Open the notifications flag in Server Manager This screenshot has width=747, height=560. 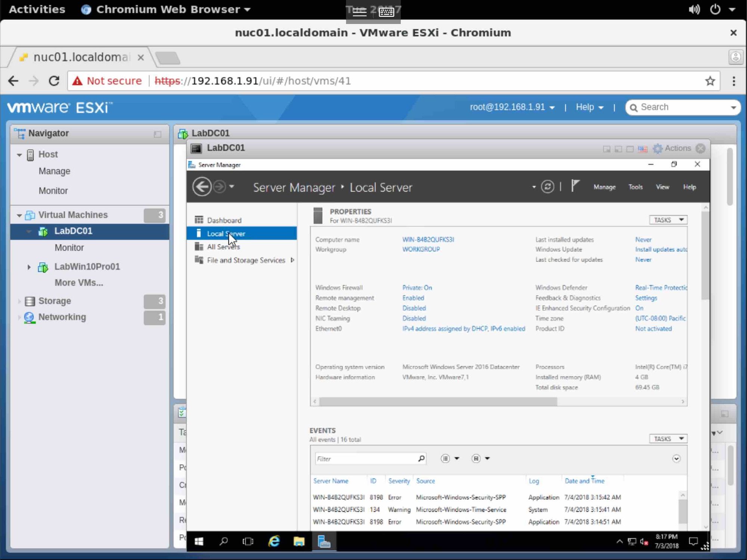pyautogui.click(x=575, y=186)
